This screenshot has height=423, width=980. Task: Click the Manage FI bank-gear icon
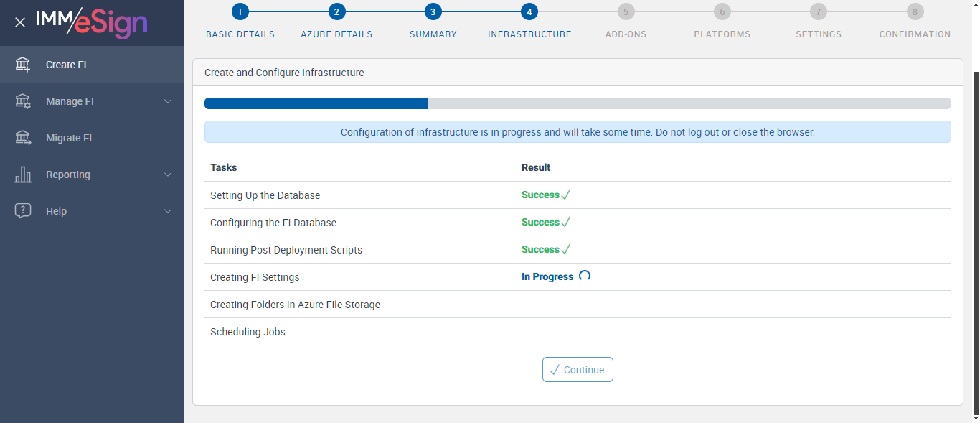[x=23, y=101]
